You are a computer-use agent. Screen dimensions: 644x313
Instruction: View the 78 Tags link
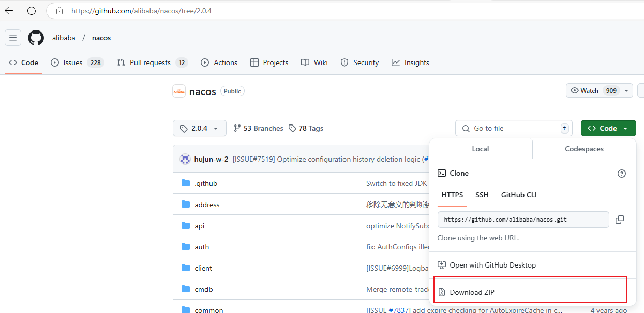click(x=306, y=128)
